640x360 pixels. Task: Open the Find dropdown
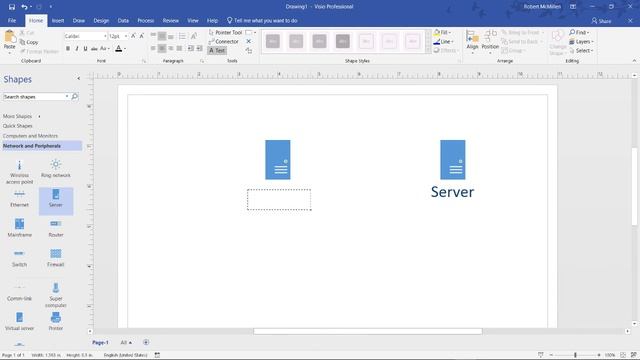coord(580,32)
